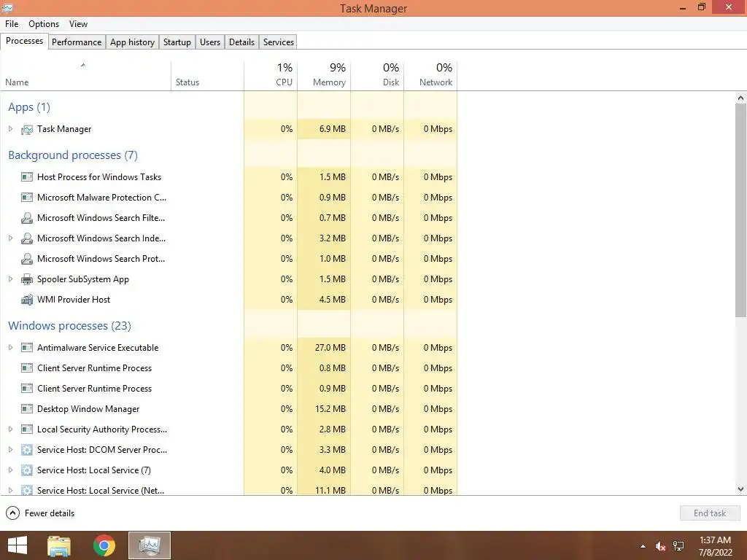Click the Microsoft Windows Search Indexer icon
747x560 pixels.
pyautogui.click(x=27, y=238)
